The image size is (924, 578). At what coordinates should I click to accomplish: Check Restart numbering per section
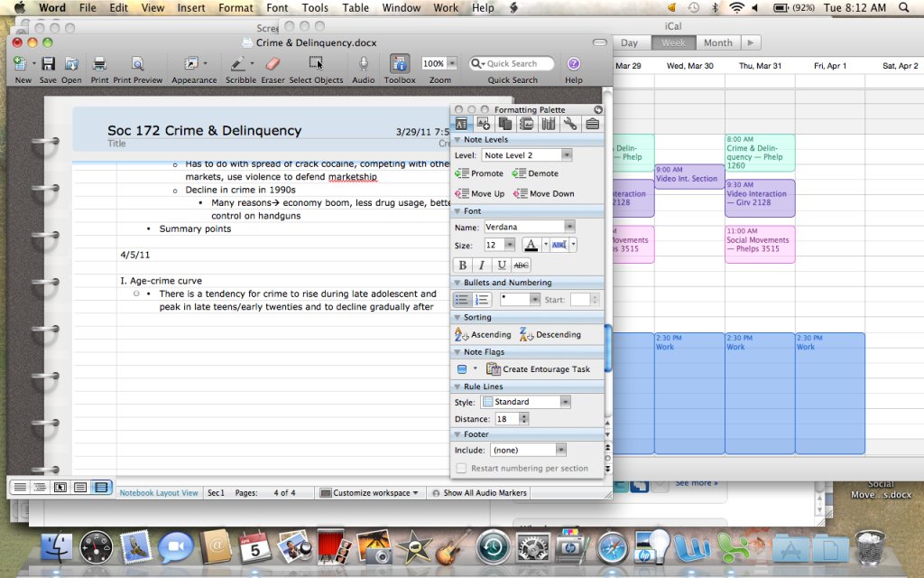pos(461,469)
